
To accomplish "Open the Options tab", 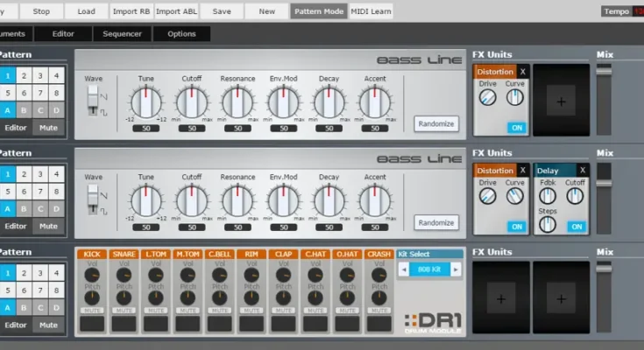I will point(181,34).
